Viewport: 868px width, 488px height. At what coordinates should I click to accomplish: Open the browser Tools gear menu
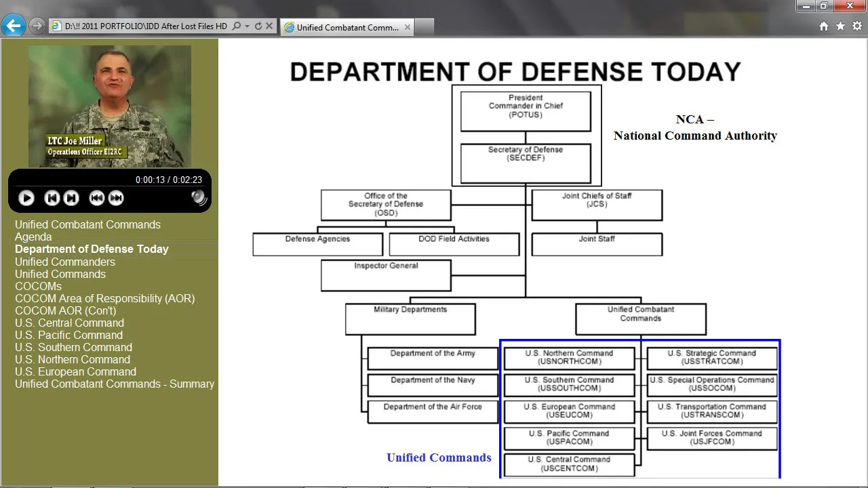coord(857,26)
